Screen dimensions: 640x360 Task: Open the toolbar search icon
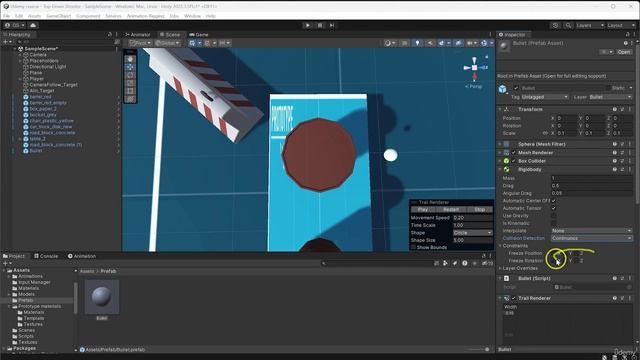[568, 25]
